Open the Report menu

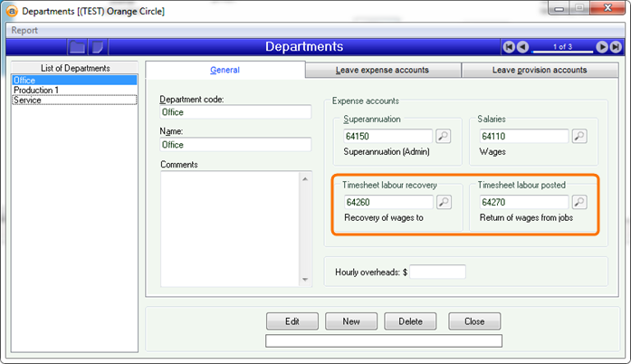point(24,30)
